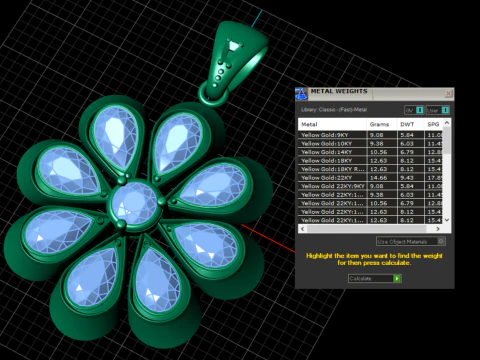480x360 pixels.
Task: Select the small jump ring below the bail
Action: (x=213, y=95)
